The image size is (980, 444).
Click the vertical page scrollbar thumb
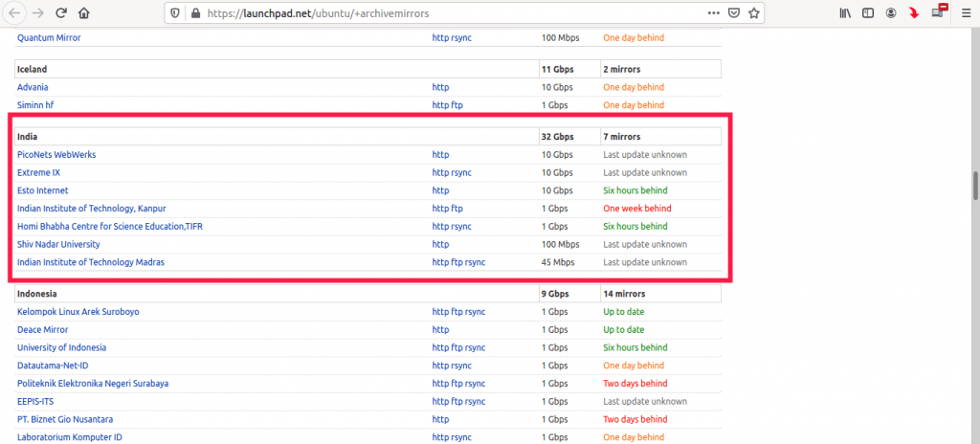pos(974,184)
